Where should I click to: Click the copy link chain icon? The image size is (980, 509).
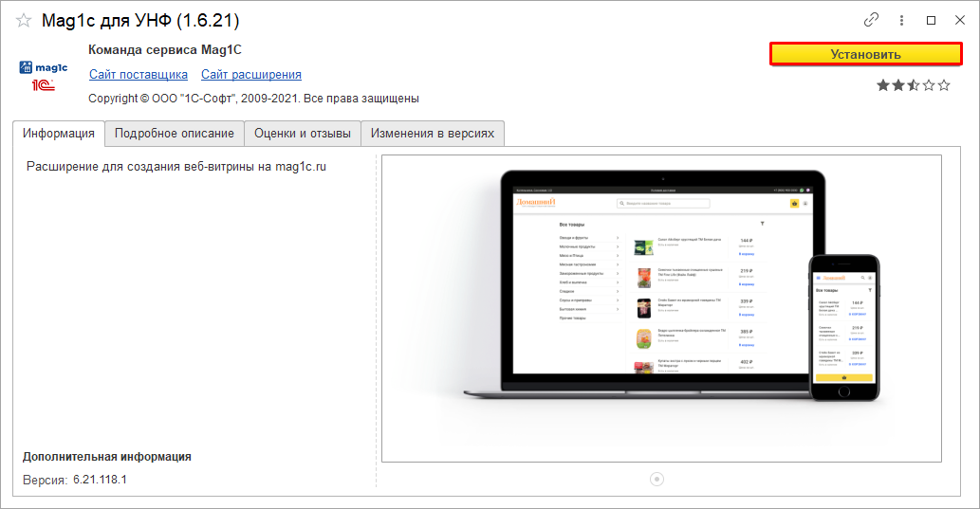(871, 20)
